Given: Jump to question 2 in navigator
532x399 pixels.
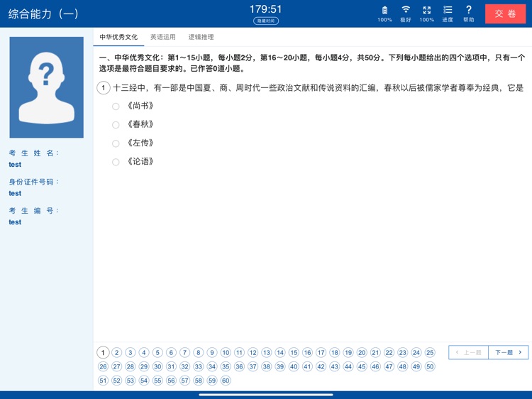Looking at the screenshot, I should point(117,352).
